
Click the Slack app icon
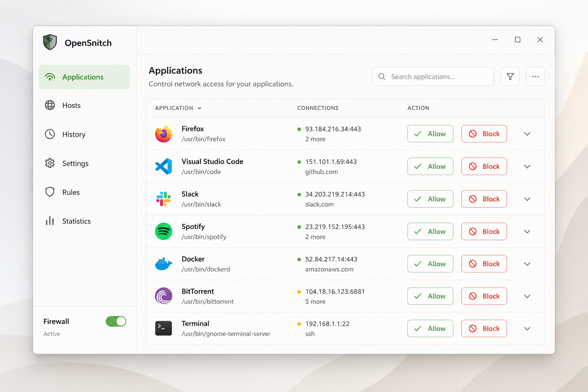(x=163, y=199)
